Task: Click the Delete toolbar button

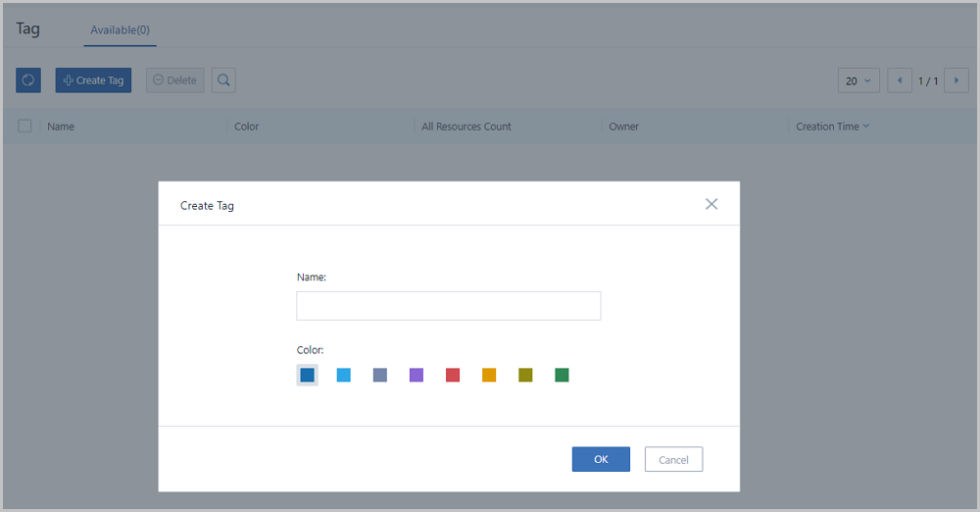Action: (x=175, y=80)
